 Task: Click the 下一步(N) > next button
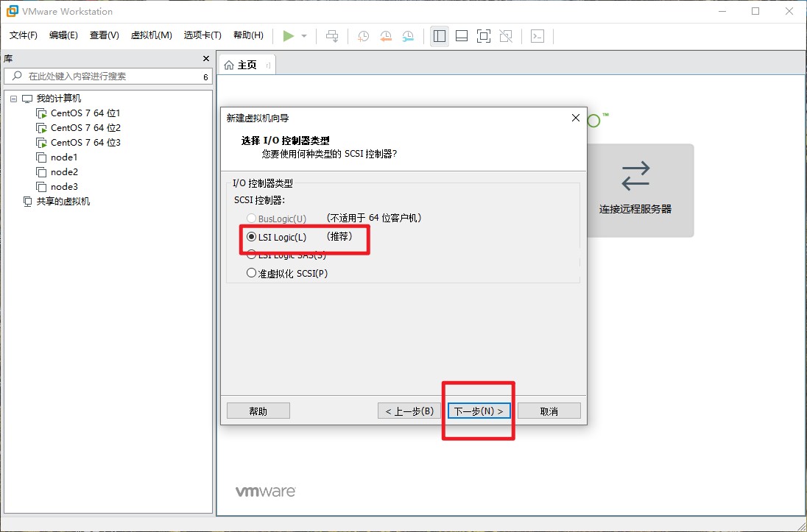pyautogui.click(x=479, y=411)
